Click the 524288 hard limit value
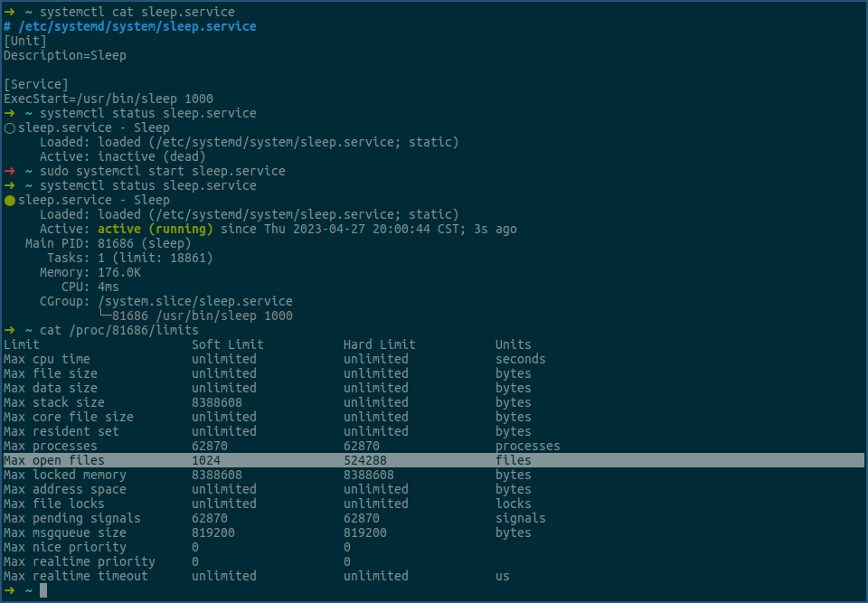Image resolution: width=868 pixels, height=603 pixels. point(365,460)
